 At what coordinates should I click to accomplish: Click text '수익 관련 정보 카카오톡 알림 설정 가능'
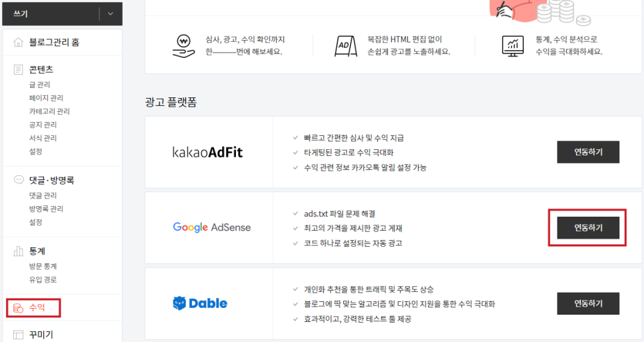pos(365,167)
